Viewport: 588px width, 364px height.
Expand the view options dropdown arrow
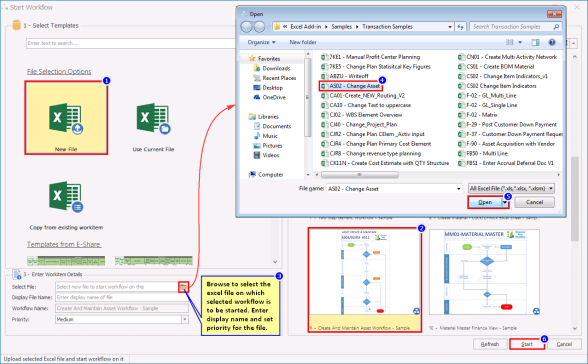[520, 42]
